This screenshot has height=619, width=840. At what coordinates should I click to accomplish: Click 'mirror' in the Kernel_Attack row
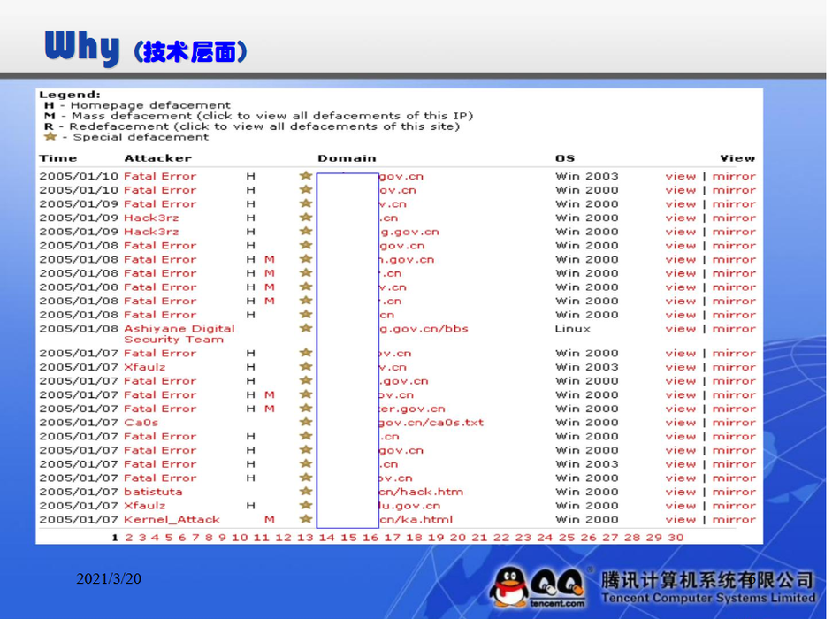click(734, 520)
